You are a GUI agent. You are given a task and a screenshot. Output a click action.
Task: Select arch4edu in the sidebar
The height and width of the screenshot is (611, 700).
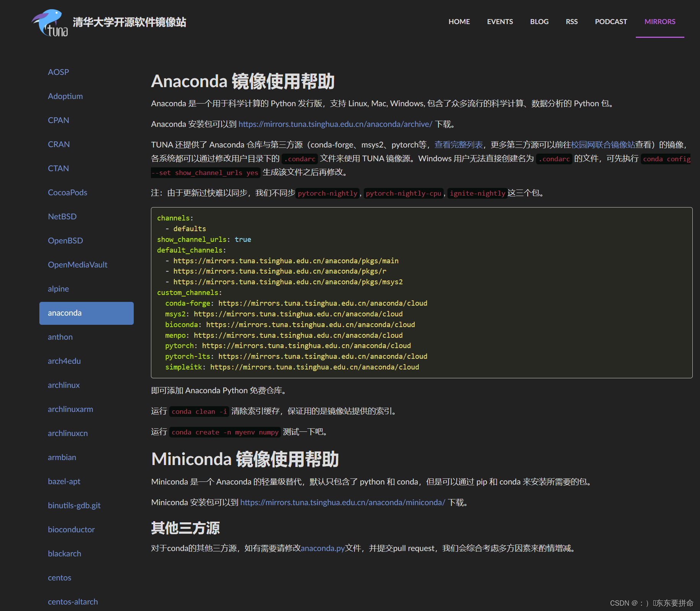tap(64, 361)
